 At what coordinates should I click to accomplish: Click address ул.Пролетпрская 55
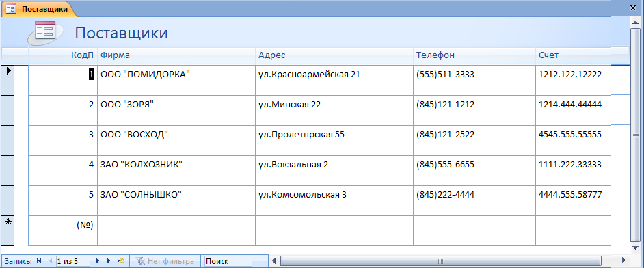tap(334, 140)
